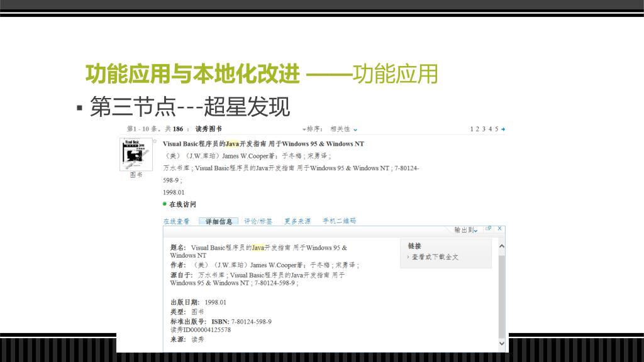Screen dimensions: 644x362
Task: Switch to the 在线查看 tab
Action: (x=176, y=221)
